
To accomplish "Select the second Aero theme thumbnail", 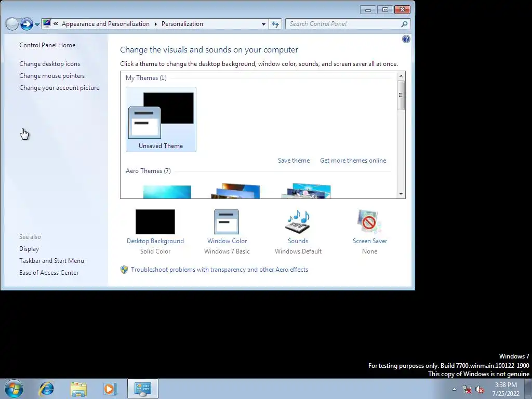I will coord(235,191).
